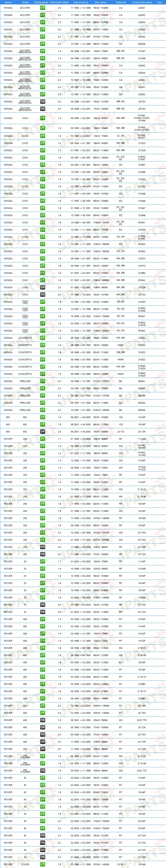Viewport: 166px width, 868px height.
Task: Click PB icon in Prelude B20A3 row
Action: click(42, 388)
